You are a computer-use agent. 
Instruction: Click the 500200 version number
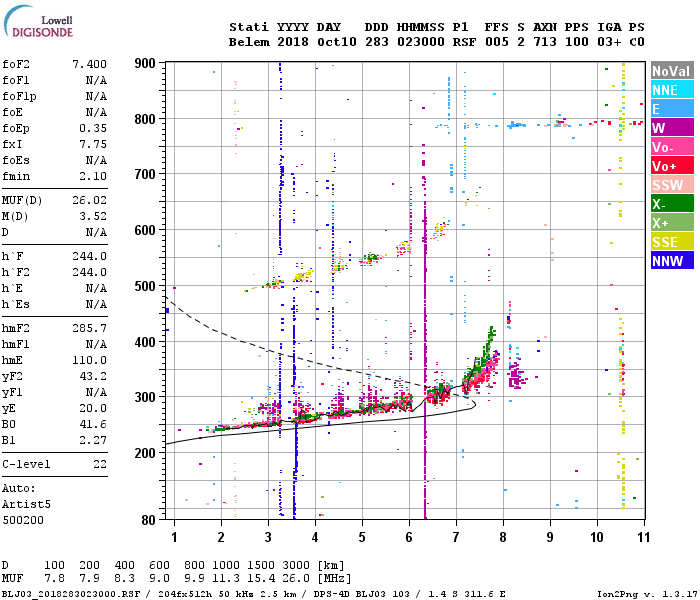23,520
